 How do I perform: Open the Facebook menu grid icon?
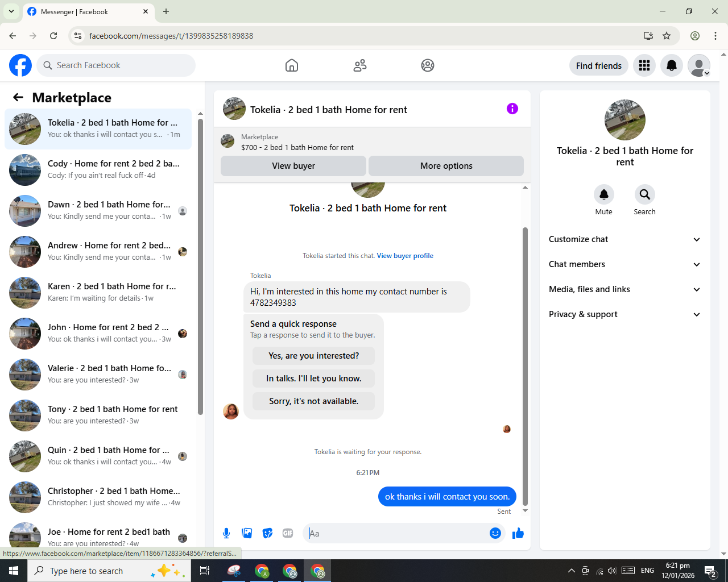pyautogui.click(x=644, y=66)
